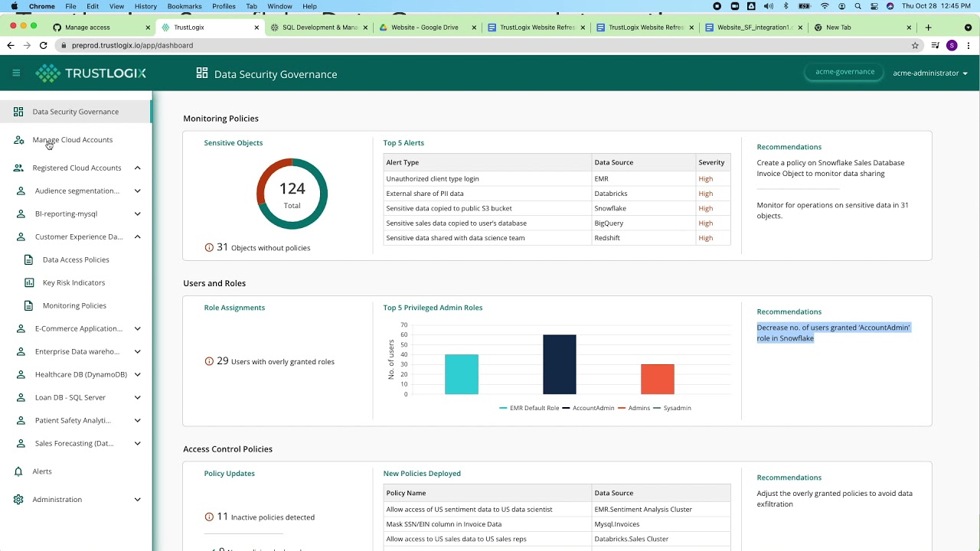Image resolution: width=980 pixels, height=551 pixels.
Task: Switch to the Manage access browser tab
Action: (100, 28)
